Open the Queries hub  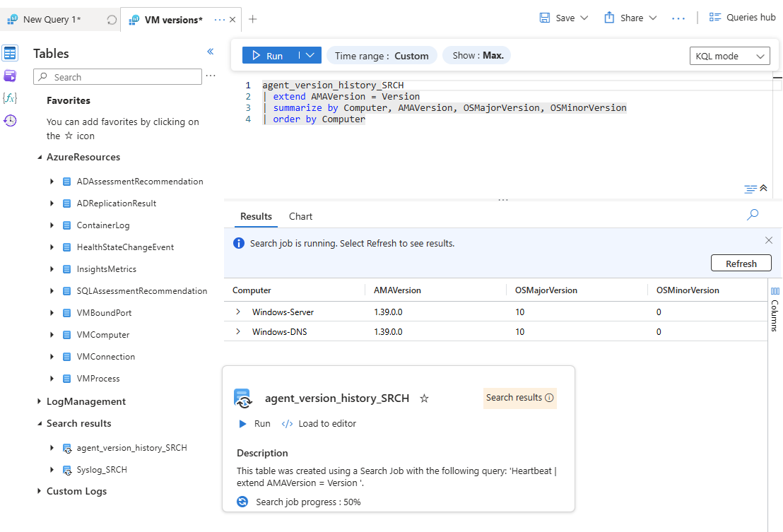click(743, 18)
